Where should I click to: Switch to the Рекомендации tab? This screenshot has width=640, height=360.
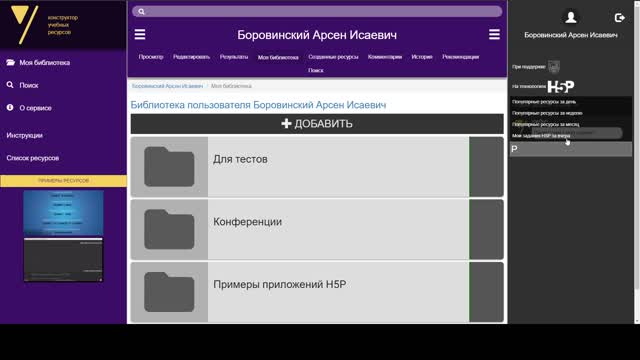pyautogui.click(x=460, y=57)
